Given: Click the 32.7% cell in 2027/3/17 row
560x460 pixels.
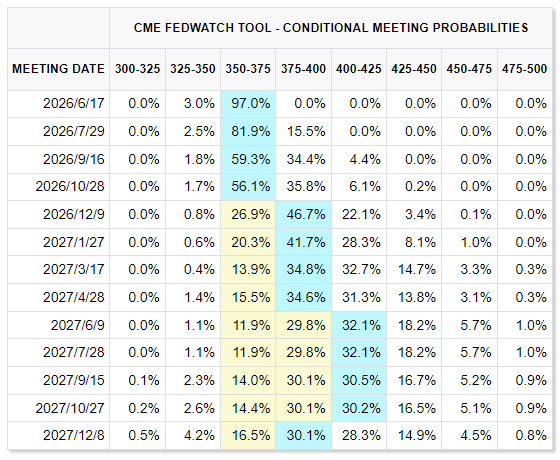Looking at the screenshot, I should (359, 270).
